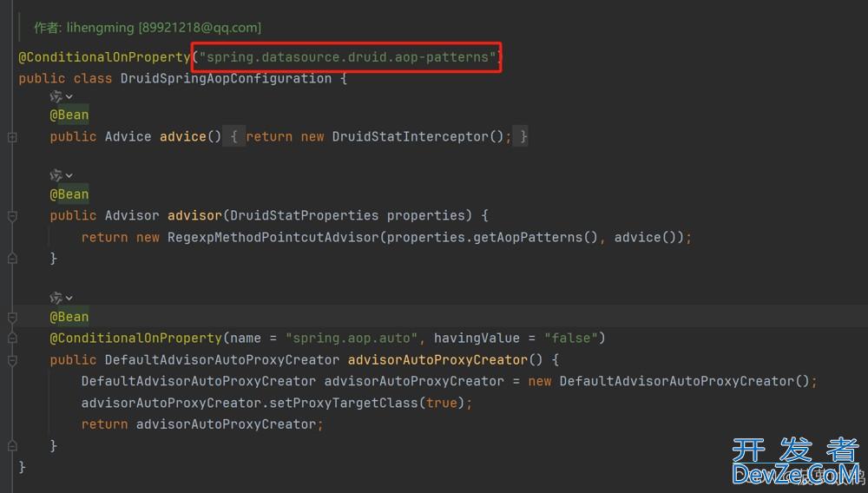Image resolution: width=868 pixels, height=493 pixels.
Task: Click DruidStatProperties parameter type
Action: point(305,215)
